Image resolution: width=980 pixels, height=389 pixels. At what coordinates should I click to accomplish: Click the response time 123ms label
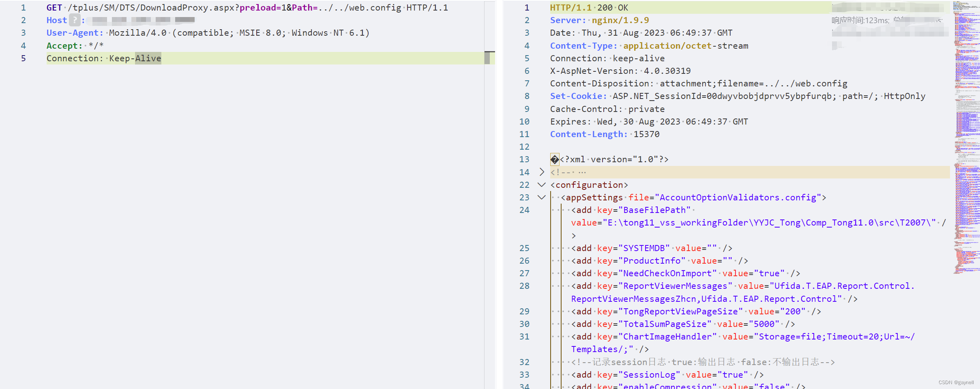coord(860,20)
